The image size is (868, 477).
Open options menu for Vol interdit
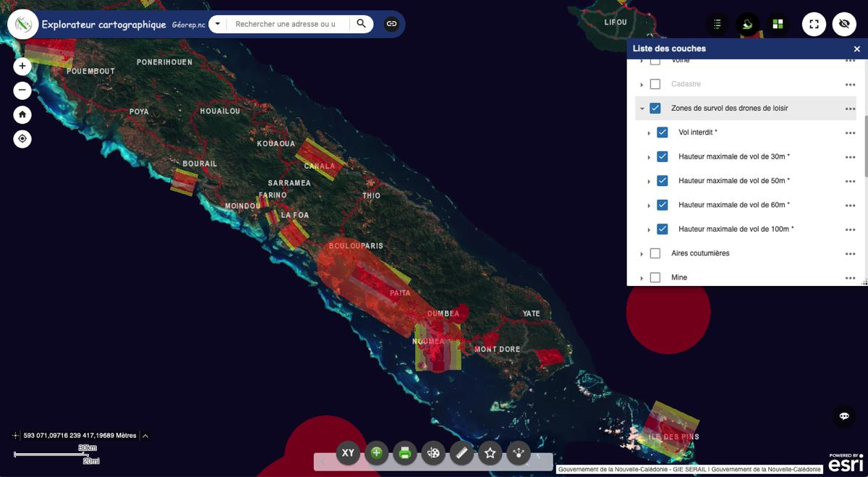point(850,133)
